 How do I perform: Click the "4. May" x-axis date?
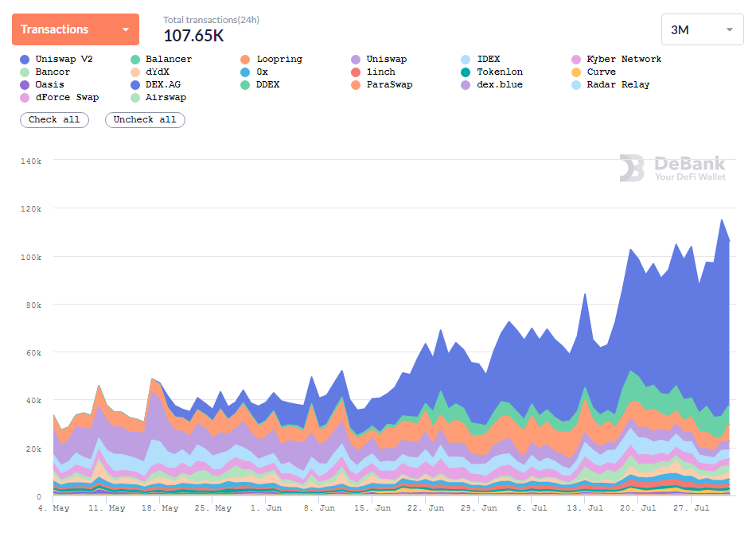[x=54, y=507]
